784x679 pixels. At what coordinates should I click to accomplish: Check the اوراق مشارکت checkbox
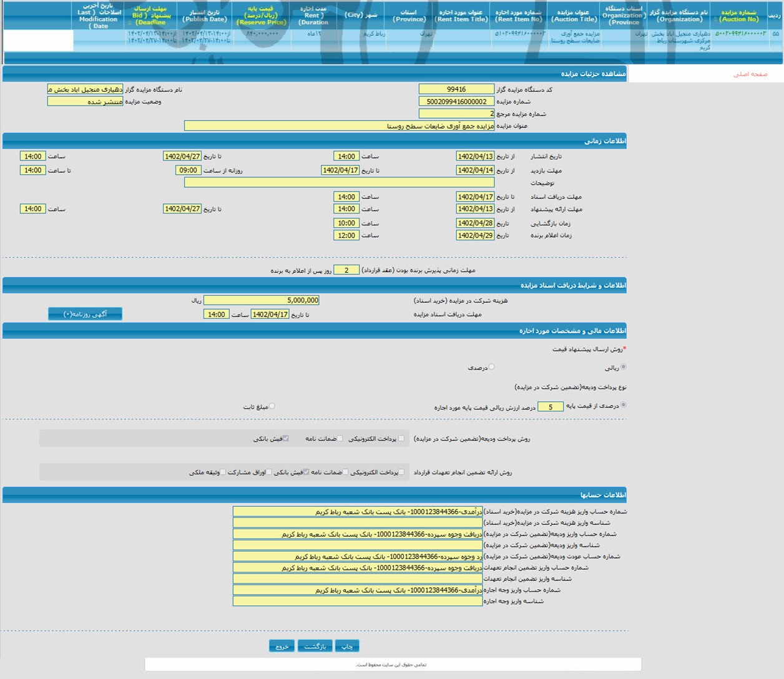click(x=269, y=472)
